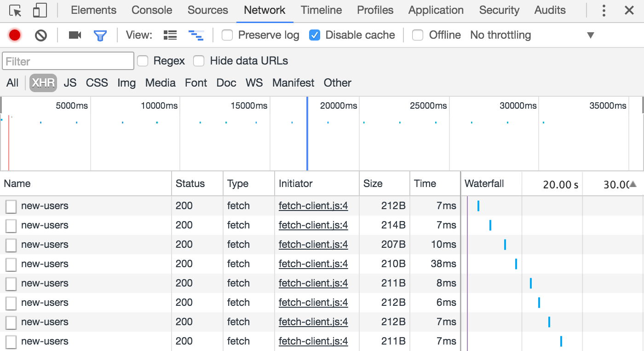This screenshot has width=644, height=351.
Task: Click inside the Filter text field
Action: coord(68,61)
